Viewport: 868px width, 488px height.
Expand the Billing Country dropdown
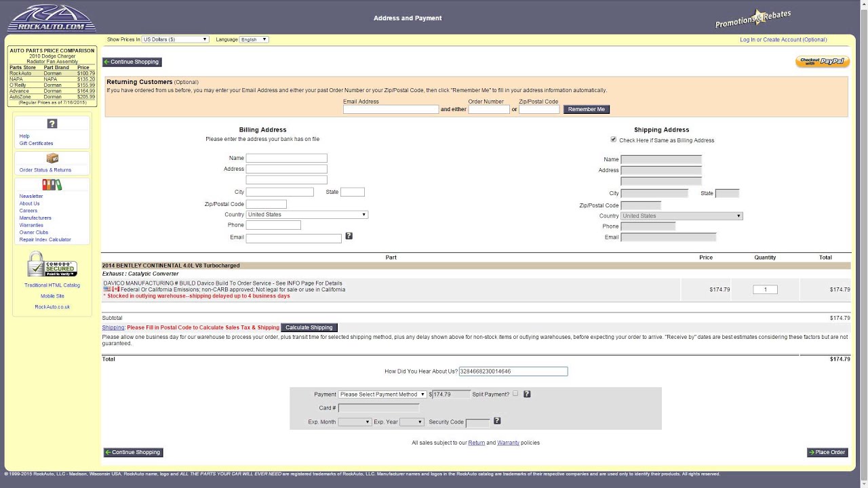[x=307, y=214]
